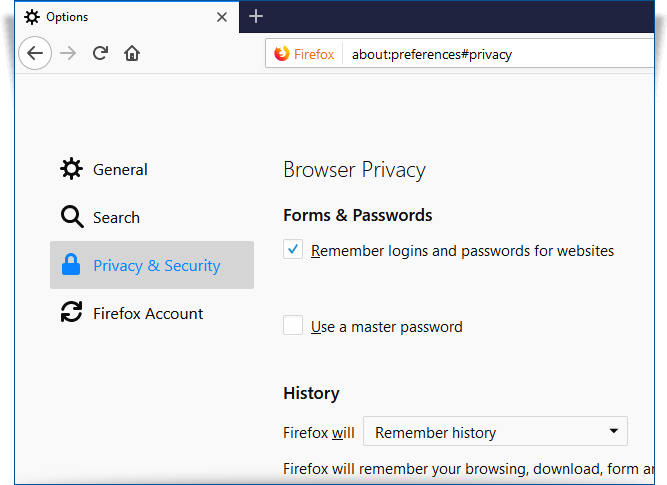This screenshot has width=667, height=485.
Task: Click the forward arrow navigation button
Action: click(68, 54)
